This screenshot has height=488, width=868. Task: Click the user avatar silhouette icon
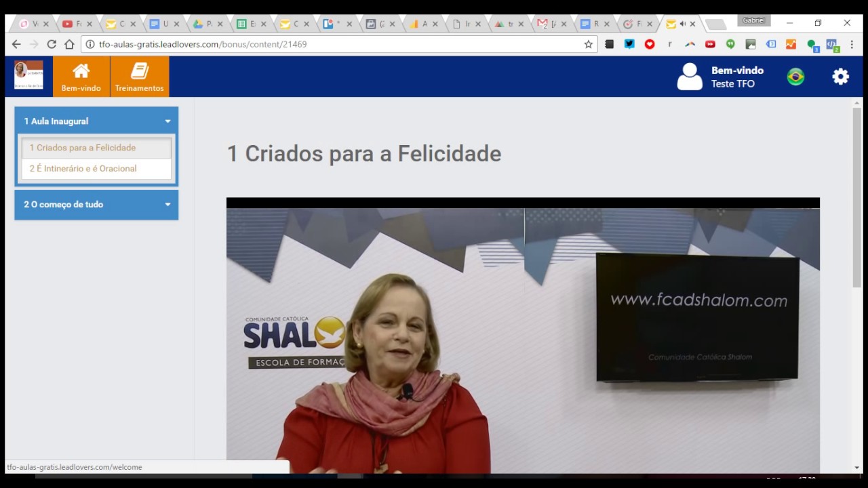690,77
